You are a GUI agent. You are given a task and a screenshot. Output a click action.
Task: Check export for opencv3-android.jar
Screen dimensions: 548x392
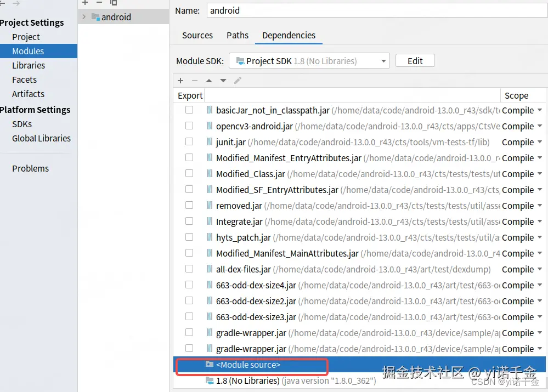tap(189, 126)
